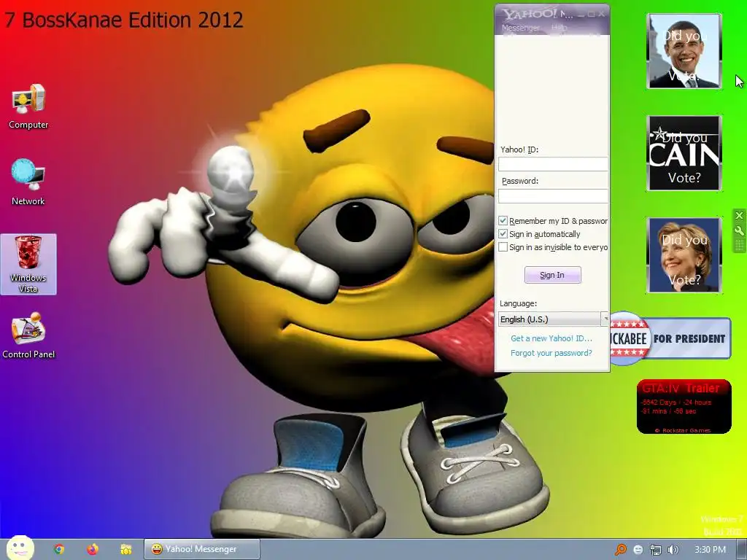Screen dimensions: 747x560
Task: Expand the Language dropdown
Action: [x=605, y=319]
